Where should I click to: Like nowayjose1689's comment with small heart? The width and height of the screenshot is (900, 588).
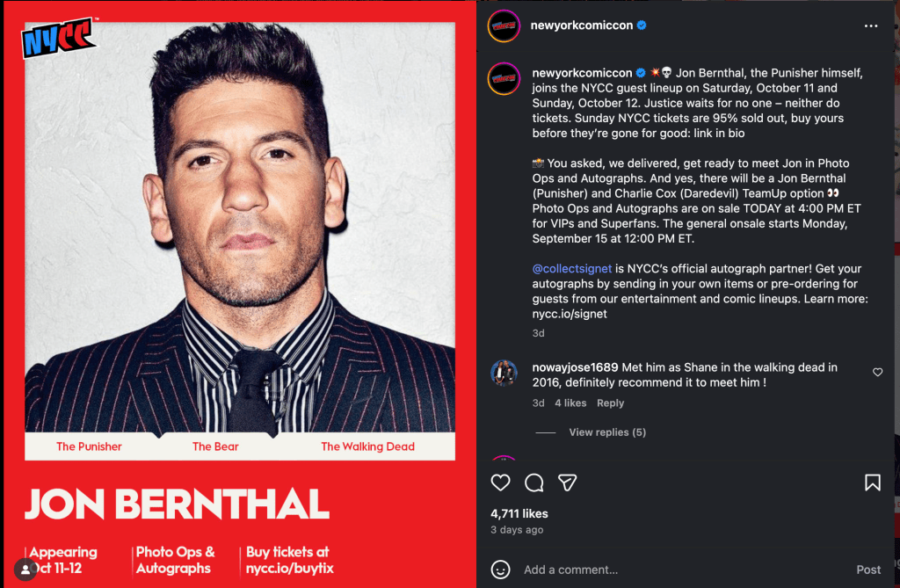[877, 373]
